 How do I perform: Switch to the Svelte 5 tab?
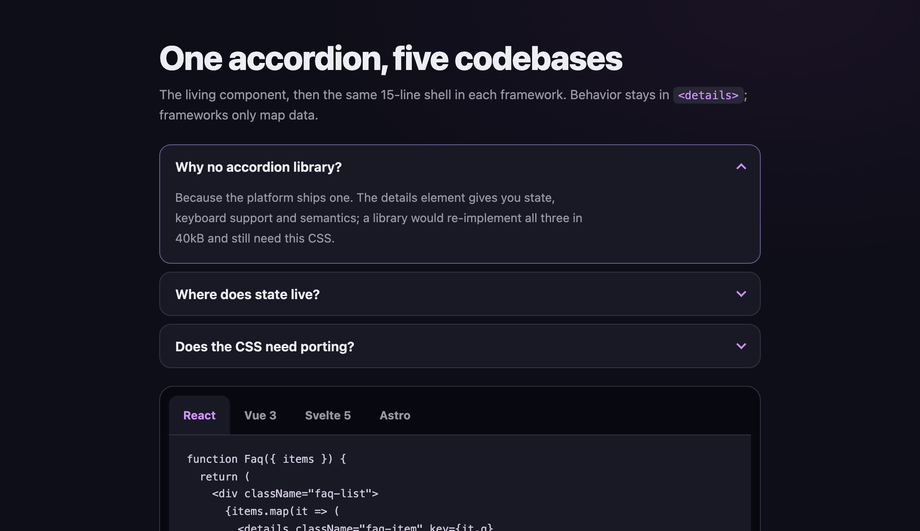click(x=327, y=415)
